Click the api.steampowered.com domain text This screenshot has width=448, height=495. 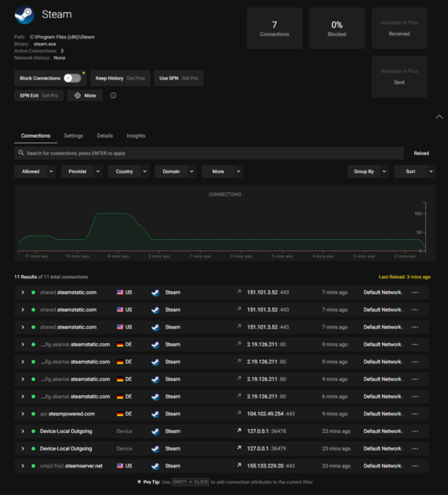[x=67, y=414]
